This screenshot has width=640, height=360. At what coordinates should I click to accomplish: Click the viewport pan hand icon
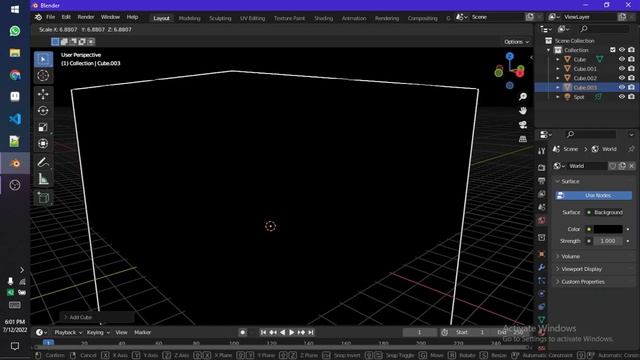523,111
